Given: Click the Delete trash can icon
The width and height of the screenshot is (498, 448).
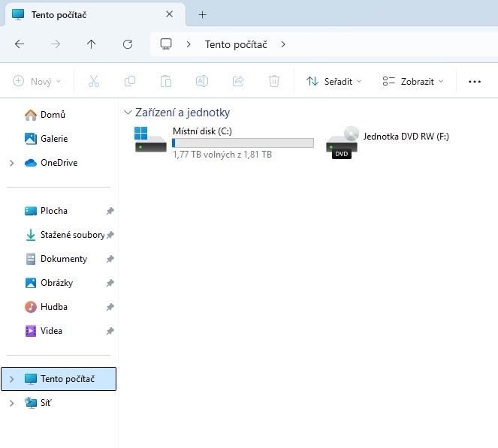Looking at the screenshot, I should click(275, 81).
